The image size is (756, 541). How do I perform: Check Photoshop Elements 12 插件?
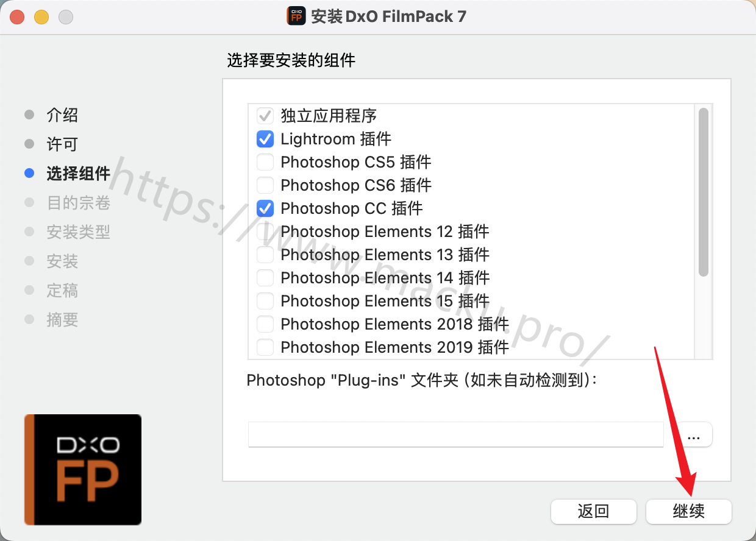coord(265,232)
